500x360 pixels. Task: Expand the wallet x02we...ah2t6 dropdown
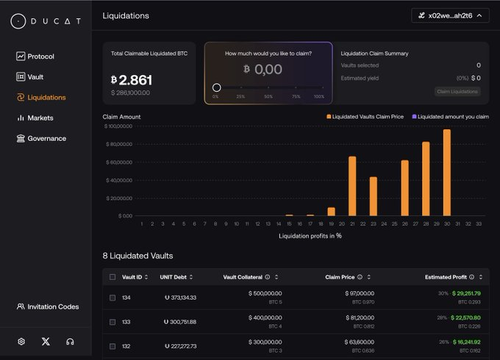tap(450, 16)
